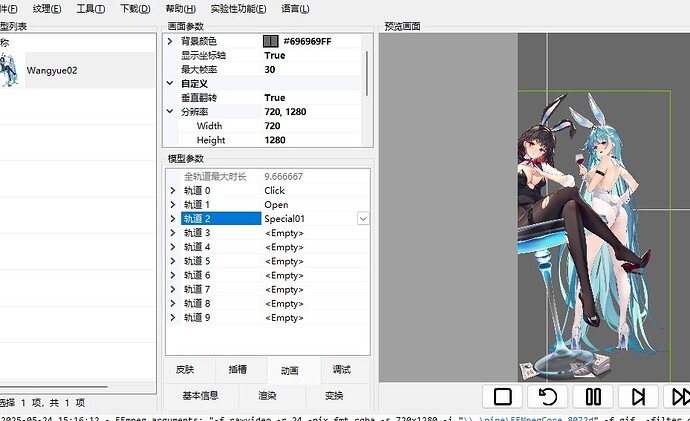Open the Special01 animation dropdown arrow

[363, 219]
